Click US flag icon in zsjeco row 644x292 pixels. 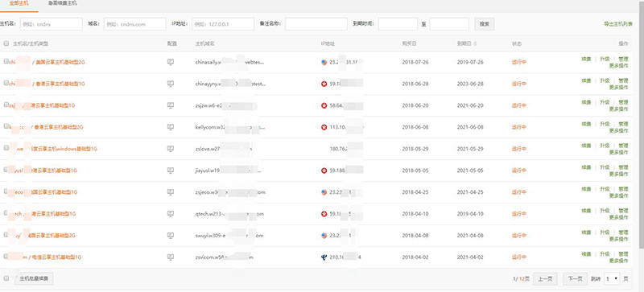pos(324,192)
